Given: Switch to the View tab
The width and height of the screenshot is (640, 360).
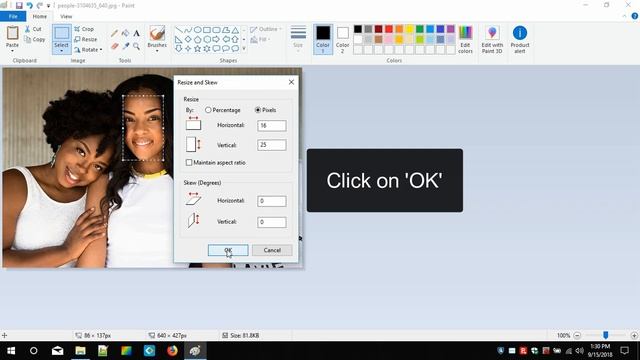Looking at the screenshot, I should [x=66, y=16].
